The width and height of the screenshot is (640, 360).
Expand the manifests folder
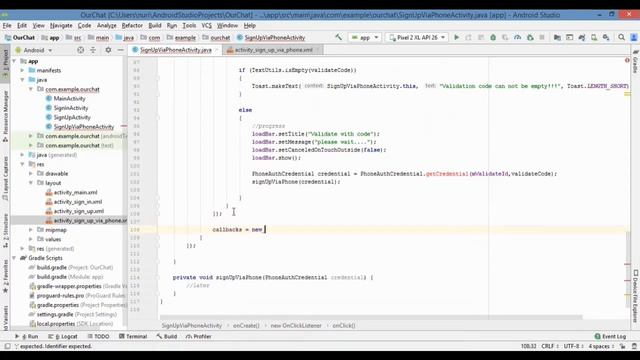22,70
